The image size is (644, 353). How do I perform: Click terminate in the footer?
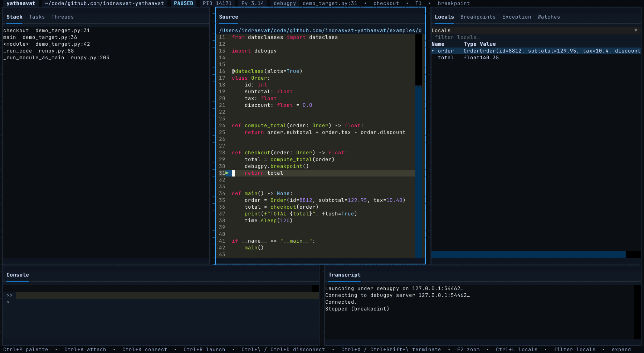click(x=426, y=349)
